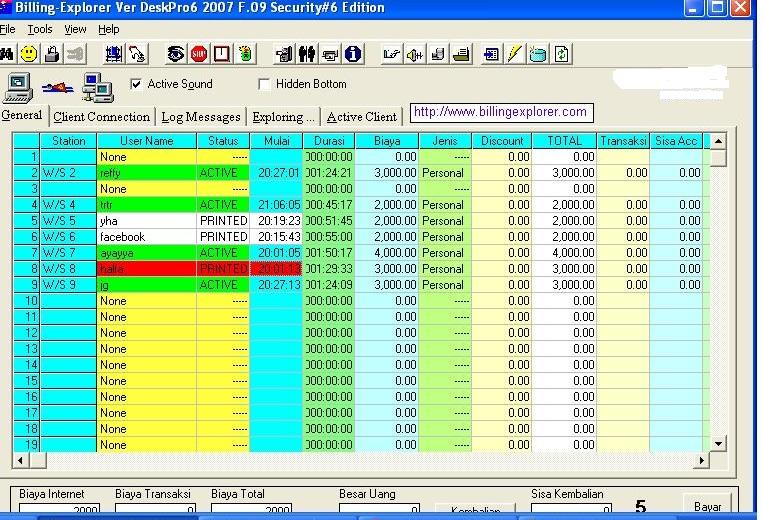Click the yellow lightning bolt icon
Image resolution: width=763 pixels, height=520 pixels.
515,54
